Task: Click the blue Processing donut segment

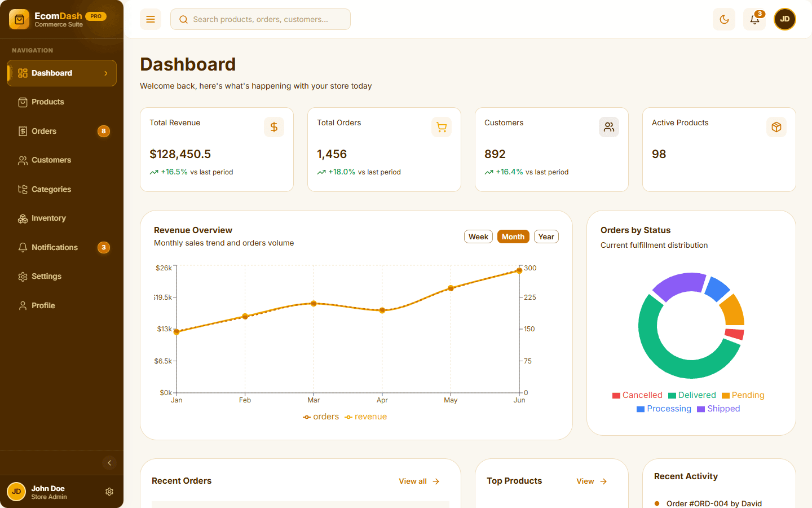Action: tap(717, 288)
